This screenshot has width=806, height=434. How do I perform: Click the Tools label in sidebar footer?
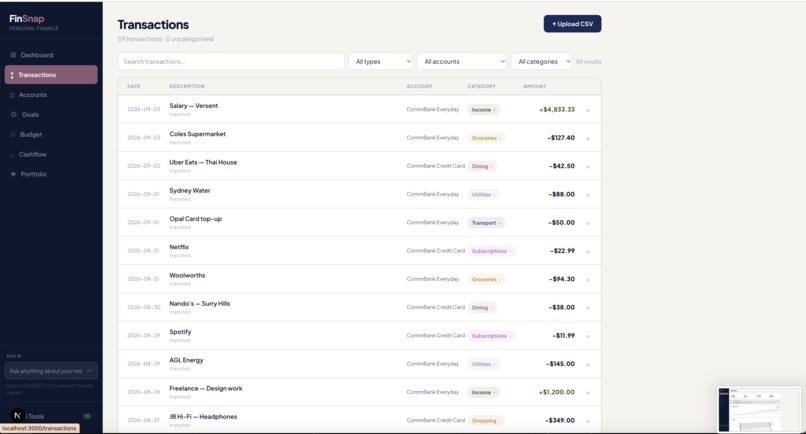point(36,417)
